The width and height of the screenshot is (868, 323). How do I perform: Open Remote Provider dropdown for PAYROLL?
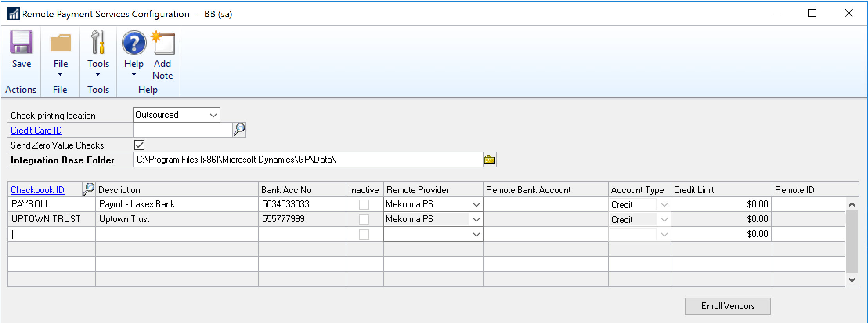pyautogui.click(x=476, y=205)
